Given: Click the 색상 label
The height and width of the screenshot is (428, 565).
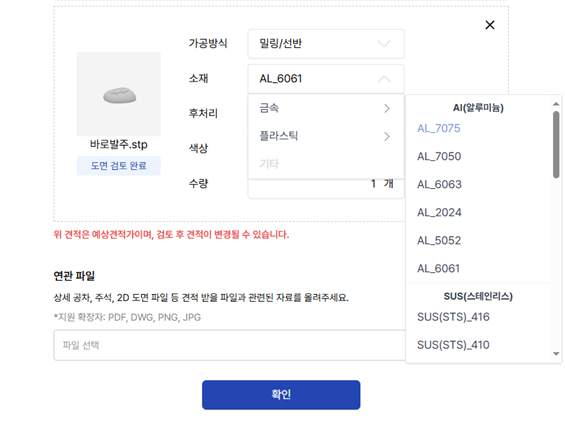Looking at the screenshot, I should 199,148.
